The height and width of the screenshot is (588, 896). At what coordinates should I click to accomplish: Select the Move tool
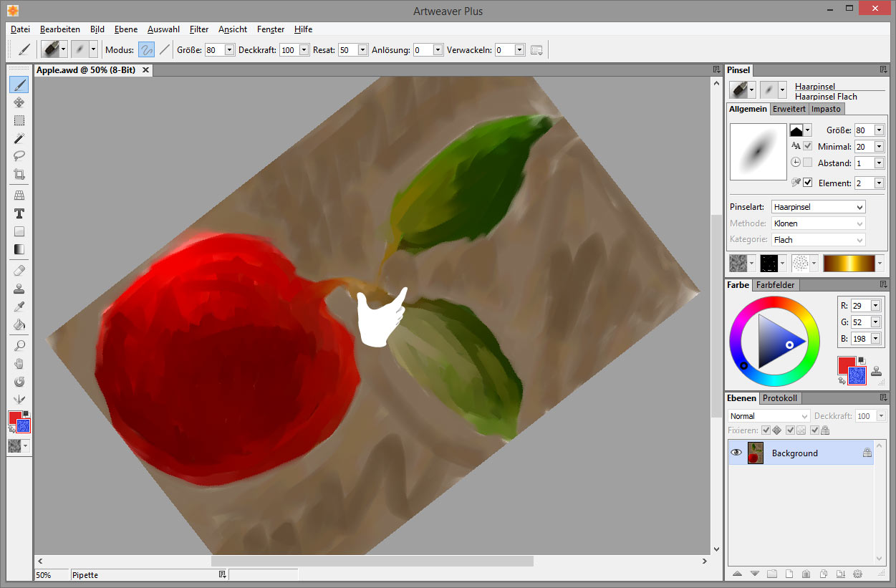pos(19,103)
